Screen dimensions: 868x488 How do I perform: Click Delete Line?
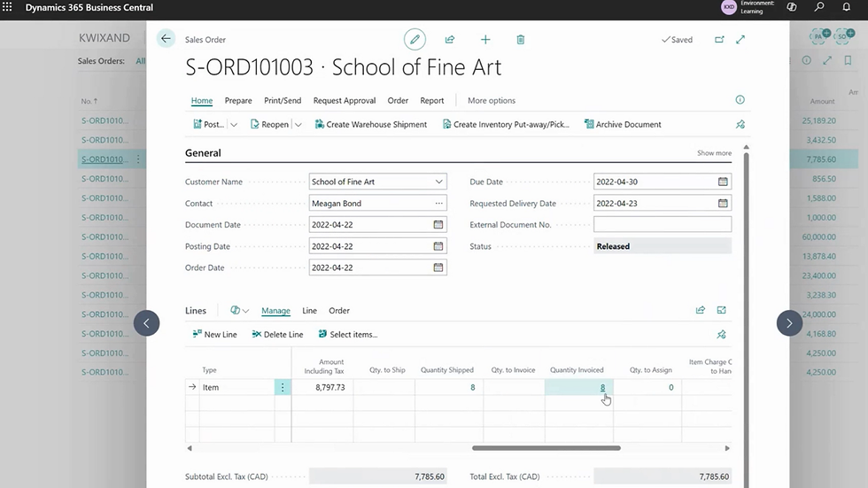277,334
